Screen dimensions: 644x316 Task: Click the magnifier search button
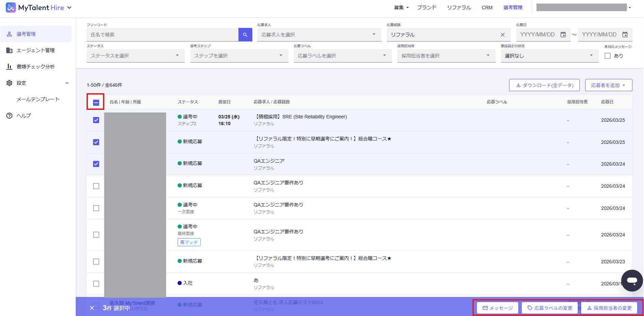tap(245, 35)
